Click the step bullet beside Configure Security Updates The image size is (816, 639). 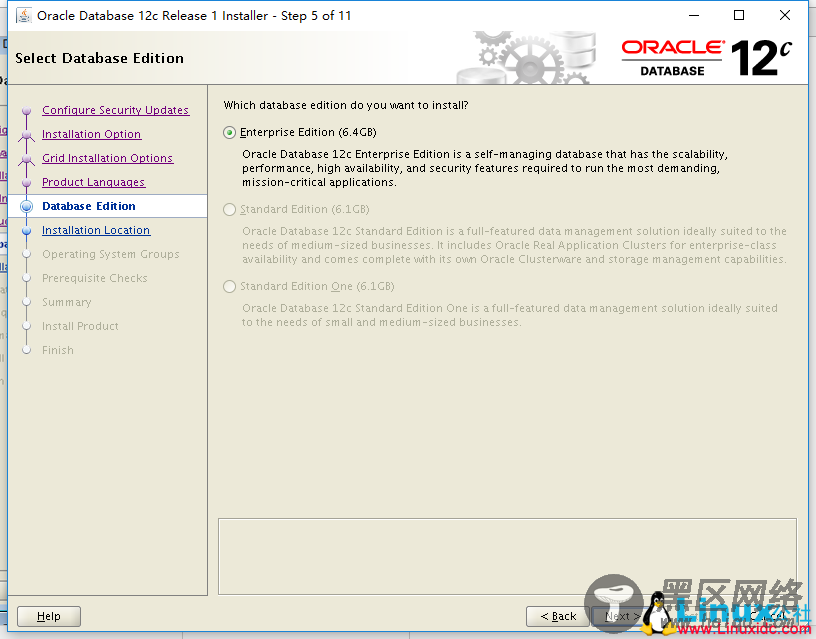[x=27, y=111]
